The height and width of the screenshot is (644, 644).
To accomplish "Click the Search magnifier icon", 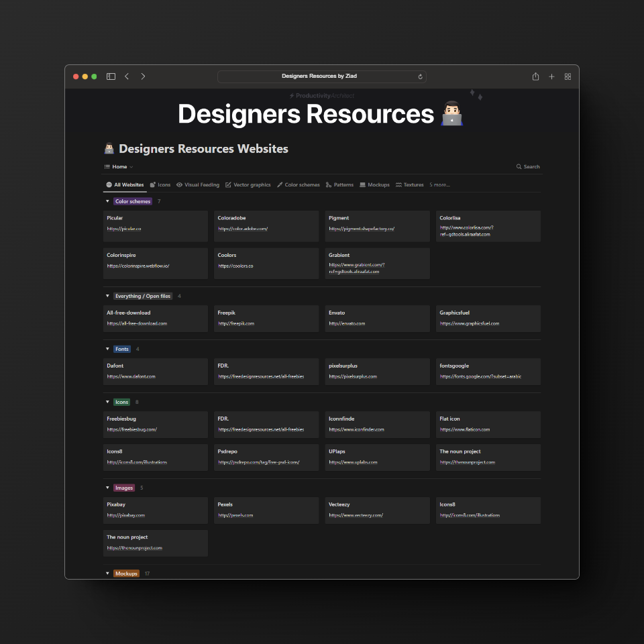I will [x=519, y=166].
